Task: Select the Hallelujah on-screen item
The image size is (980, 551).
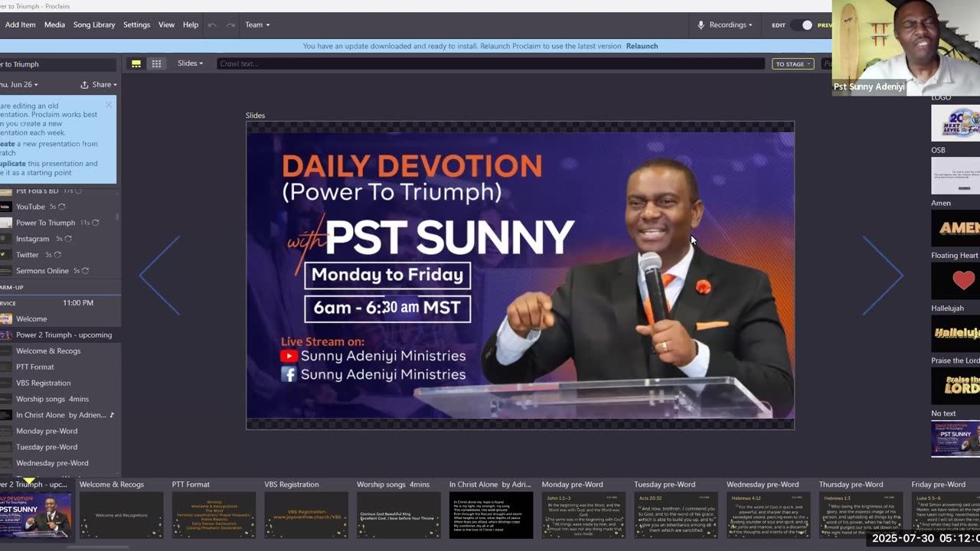Action: click(955, 333)
